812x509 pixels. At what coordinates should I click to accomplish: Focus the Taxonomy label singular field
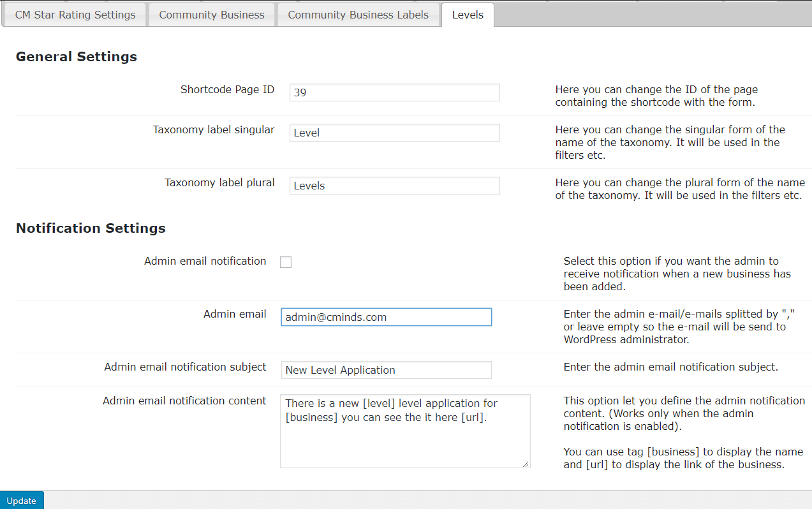tap(394, 133)
